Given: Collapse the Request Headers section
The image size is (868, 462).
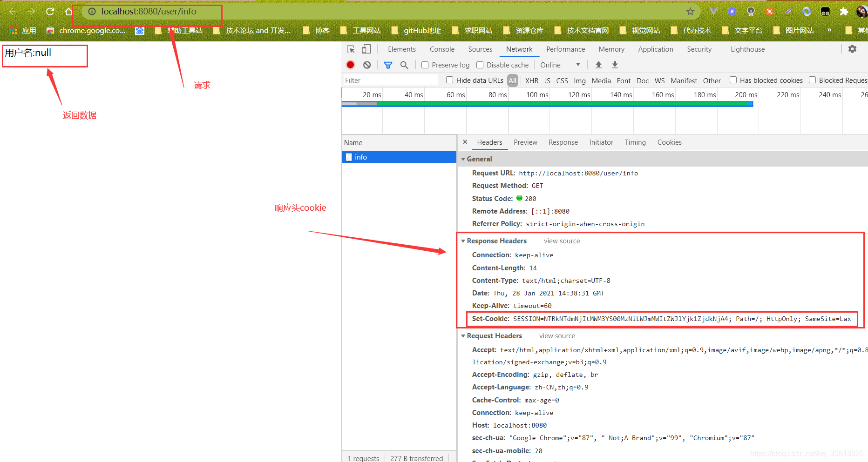Looking at the screenshot, I should (463, 336).
